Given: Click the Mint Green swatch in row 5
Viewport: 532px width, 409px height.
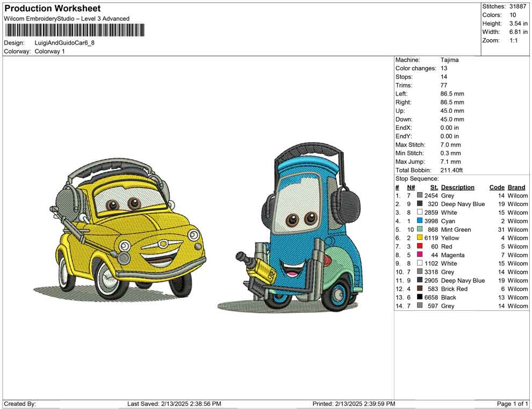Looking at the screenshot, I should point(420,229).
